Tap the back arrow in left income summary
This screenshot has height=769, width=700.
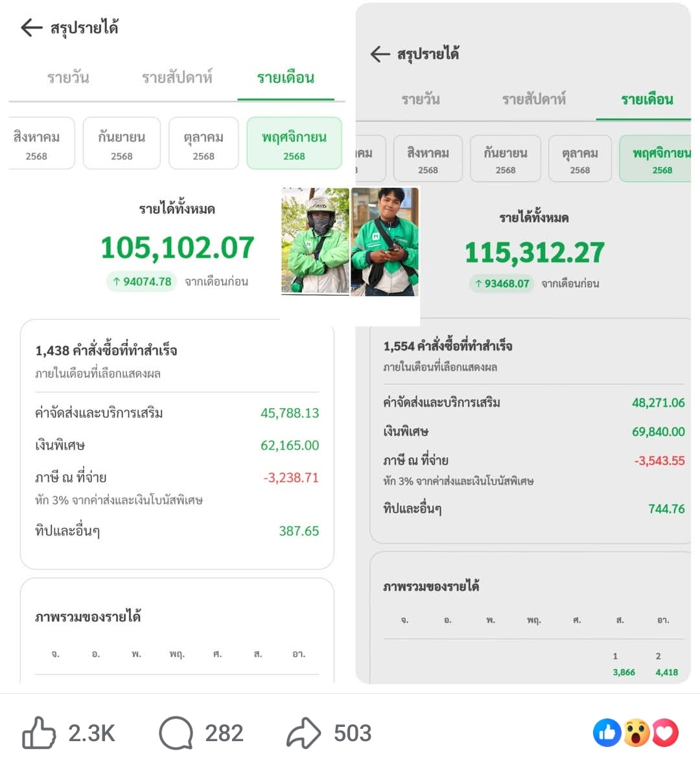[32, 27]
